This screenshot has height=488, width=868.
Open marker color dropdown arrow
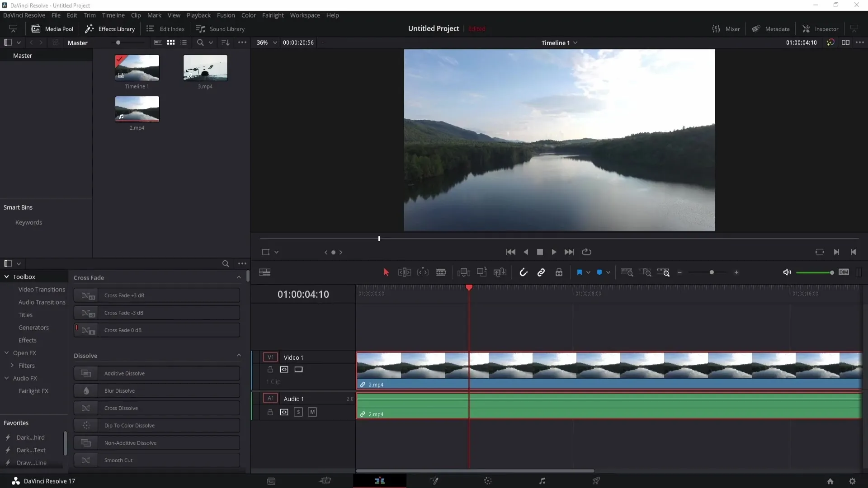(x=609, y=272)
